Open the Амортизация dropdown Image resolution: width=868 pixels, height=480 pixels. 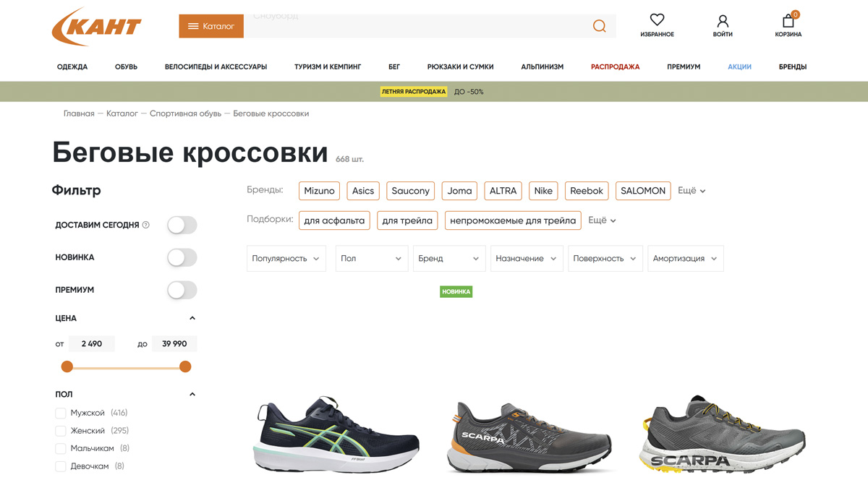[x=686, y=258]
